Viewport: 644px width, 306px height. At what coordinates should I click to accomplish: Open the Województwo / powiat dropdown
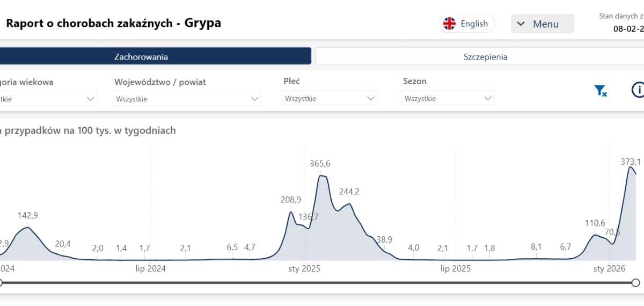pyautogui.click(x=188, y=99)
